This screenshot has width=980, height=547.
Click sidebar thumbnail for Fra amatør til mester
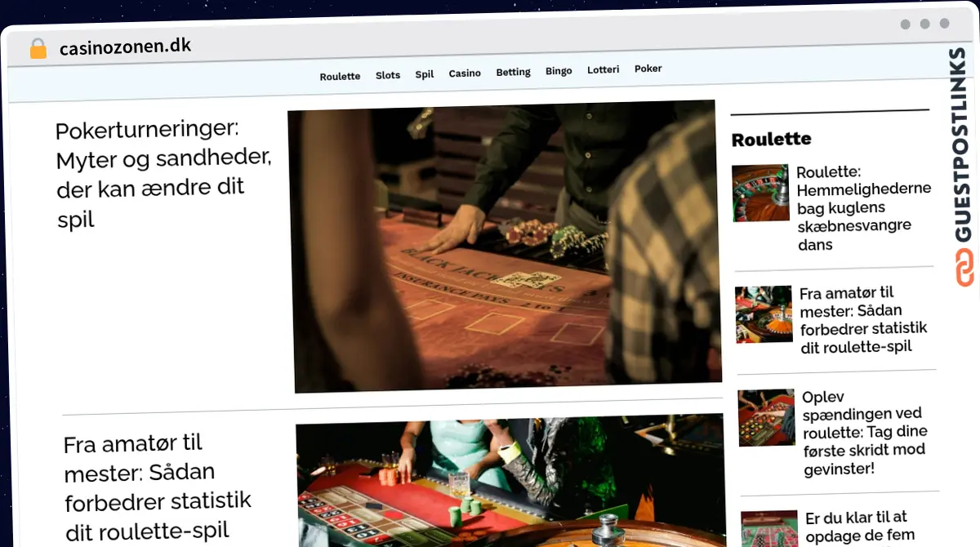pyautogui.click(x=764, y=314)
